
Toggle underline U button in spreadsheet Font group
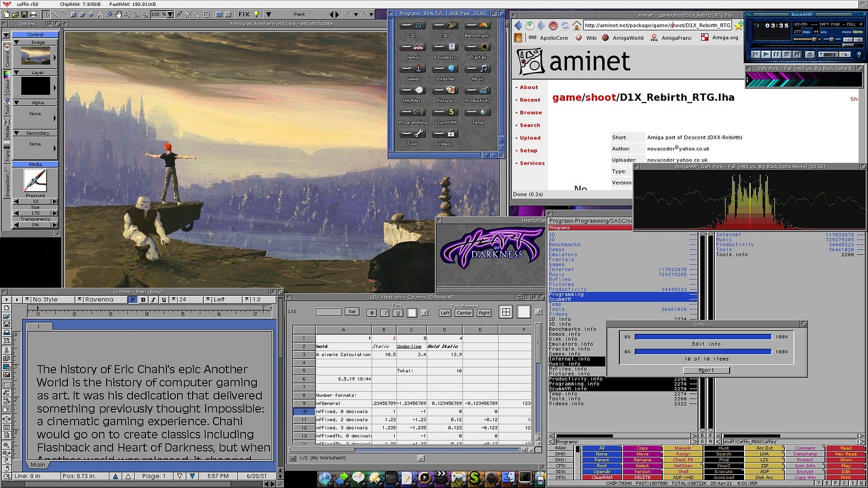click(398, 313)
